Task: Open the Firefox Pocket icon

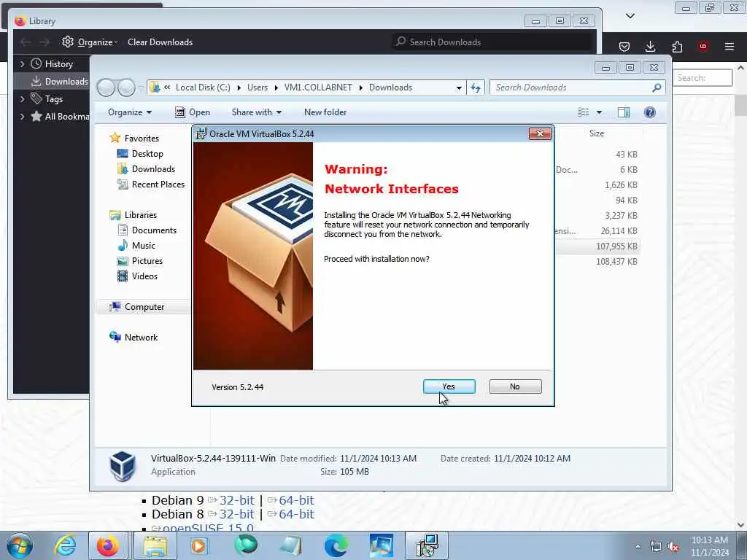Action: (x=624, y=46)
